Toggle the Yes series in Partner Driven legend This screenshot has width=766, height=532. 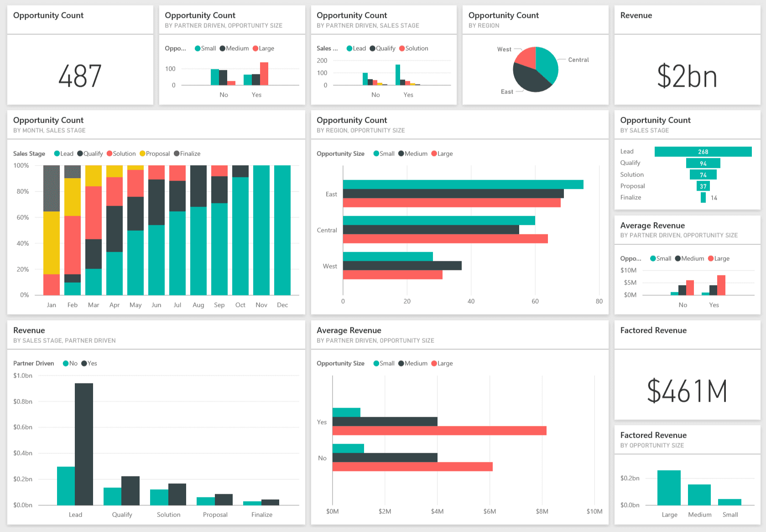click(84, 363)
